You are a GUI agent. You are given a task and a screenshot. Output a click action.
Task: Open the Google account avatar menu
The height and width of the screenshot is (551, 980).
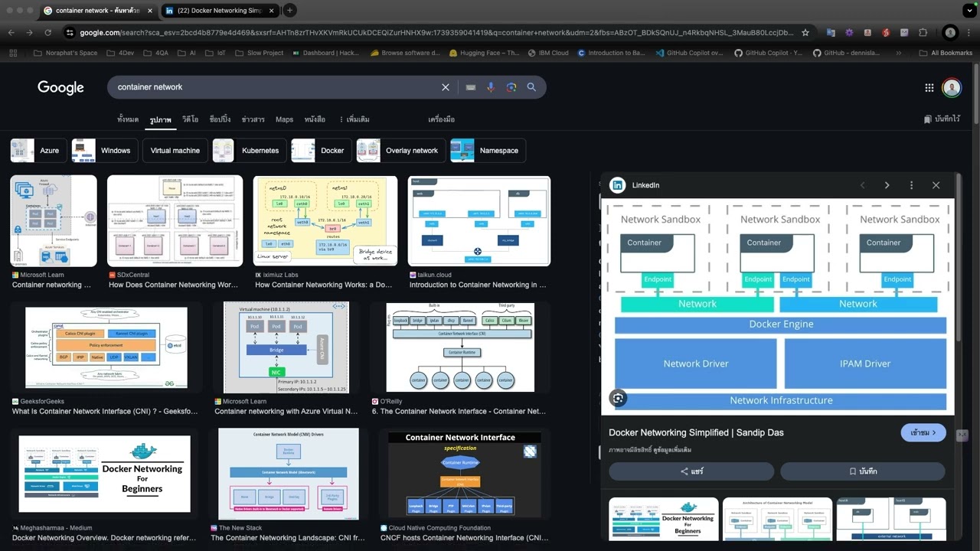click(x=952, y=87)
